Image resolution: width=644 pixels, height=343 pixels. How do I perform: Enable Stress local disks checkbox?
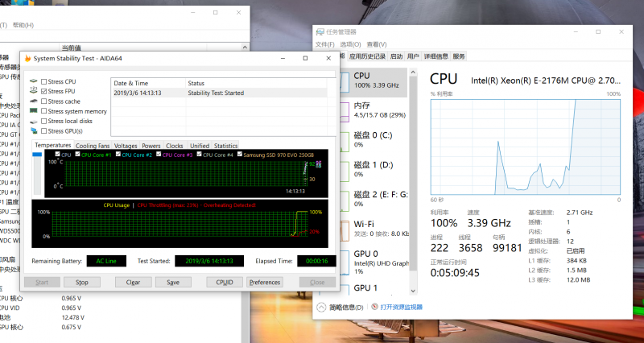pyautogui.click(x=44, y=122)
